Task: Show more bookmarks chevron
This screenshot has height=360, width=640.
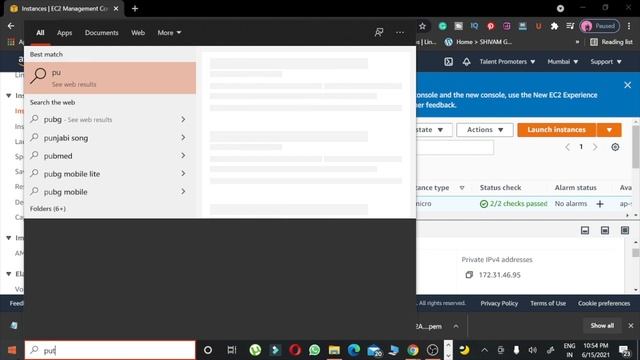Action: (x=577, y=42)
